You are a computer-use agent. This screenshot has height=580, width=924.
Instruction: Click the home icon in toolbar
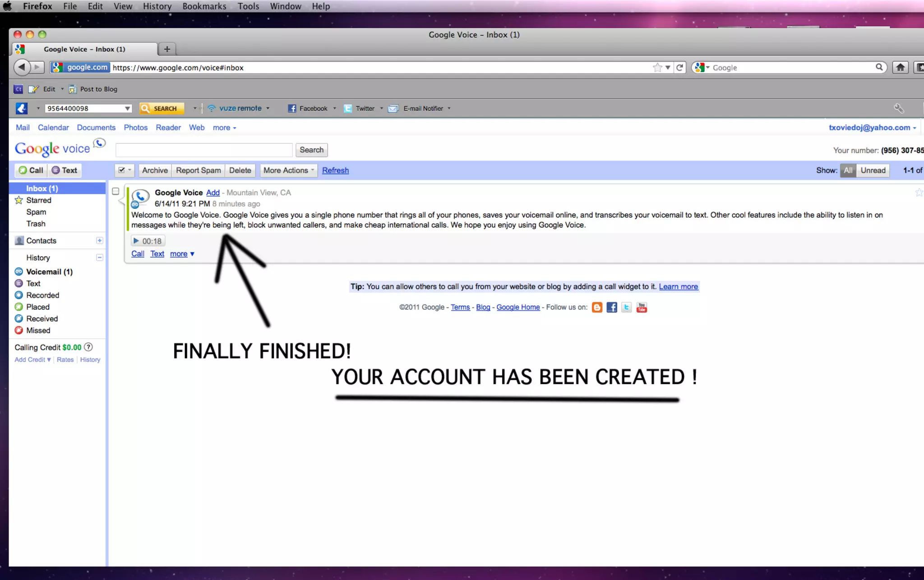900,68
